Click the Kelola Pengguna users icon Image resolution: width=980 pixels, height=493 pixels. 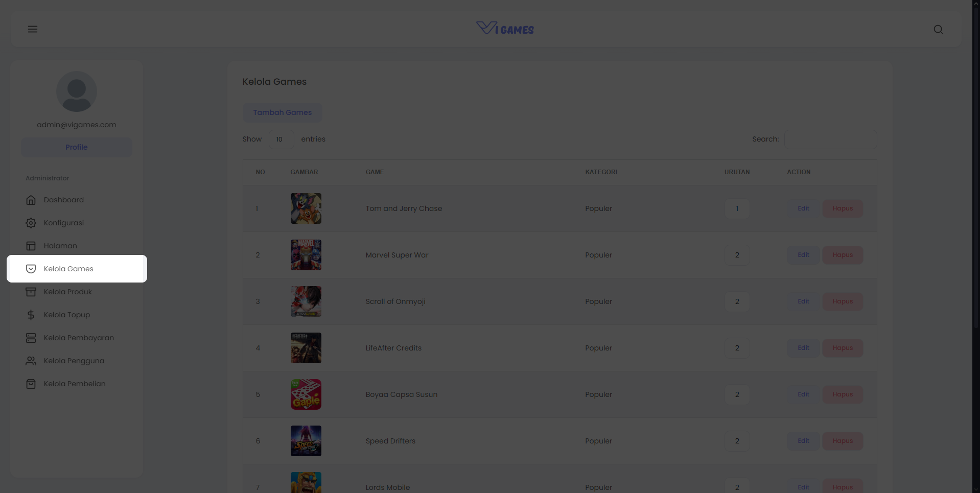click(31, 361)
